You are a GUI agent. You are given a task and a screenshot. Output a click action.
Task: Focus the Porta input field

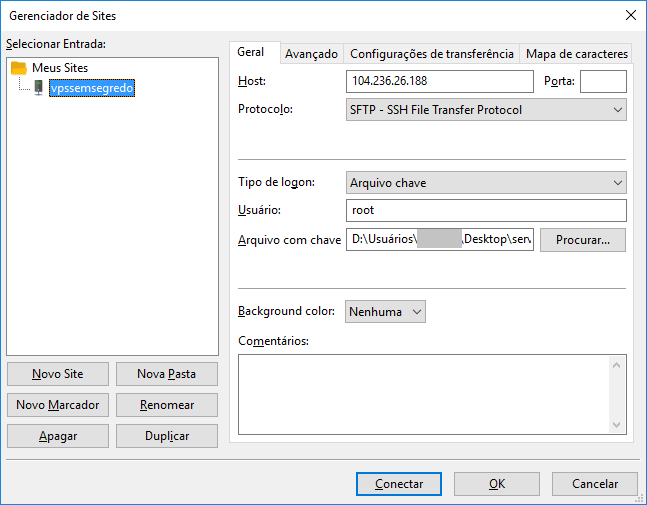pos(603,81)
